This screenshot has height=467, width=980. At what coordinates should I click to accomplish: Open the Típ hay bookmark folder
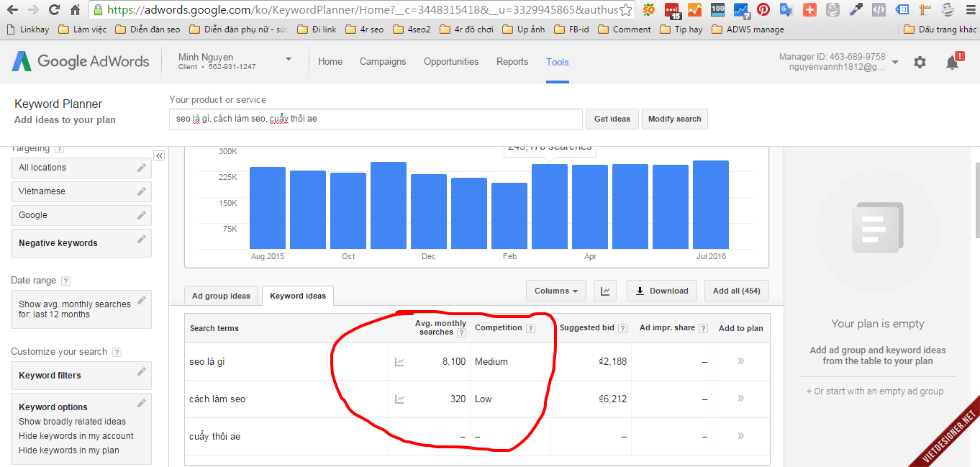[x=681, y=30]
